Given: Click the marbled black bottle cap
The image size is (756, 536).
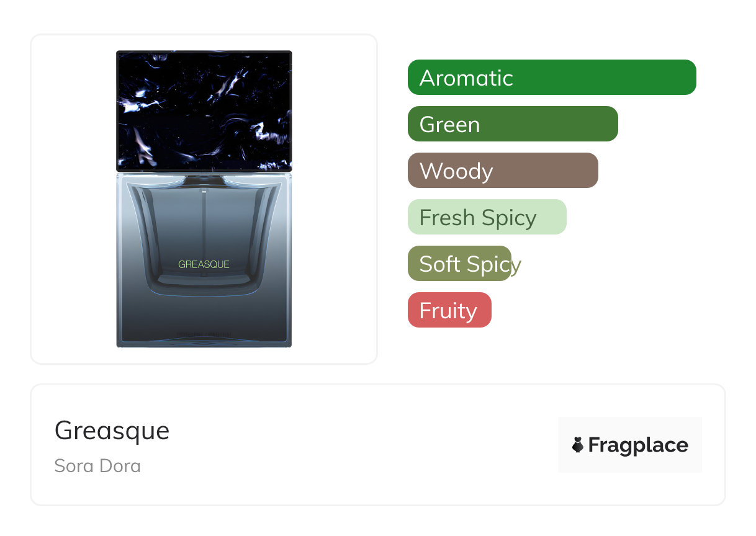Looking at the screenshot, I should coord(204,112).
